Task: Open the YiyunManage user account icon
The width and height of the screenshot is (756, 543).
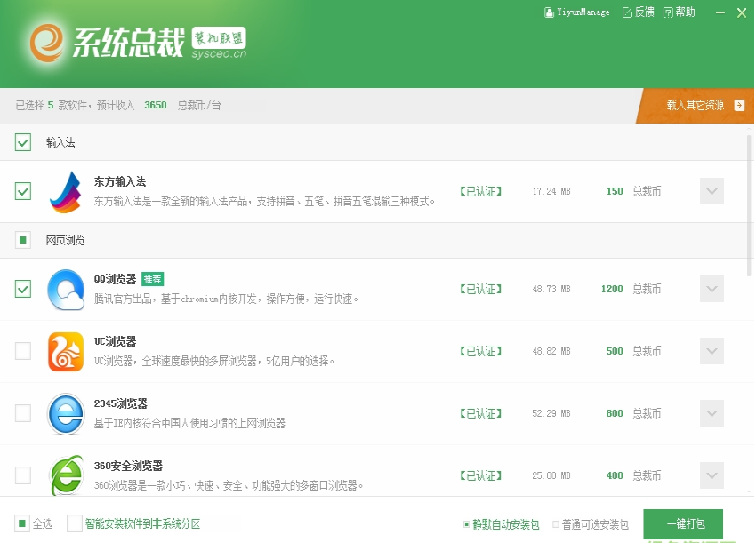Action: tap(549, 12)
